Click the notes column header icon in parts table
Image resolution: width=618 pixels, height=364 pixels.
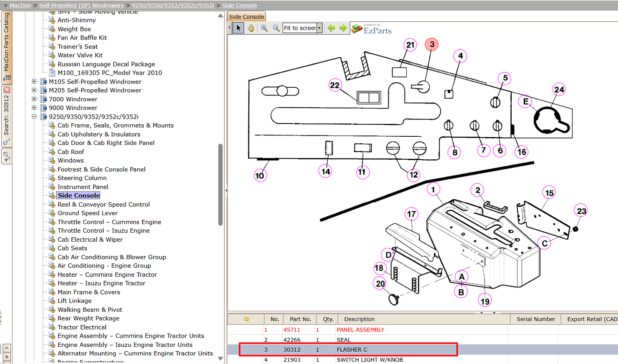pyautogui.click(x=246, y=319)
